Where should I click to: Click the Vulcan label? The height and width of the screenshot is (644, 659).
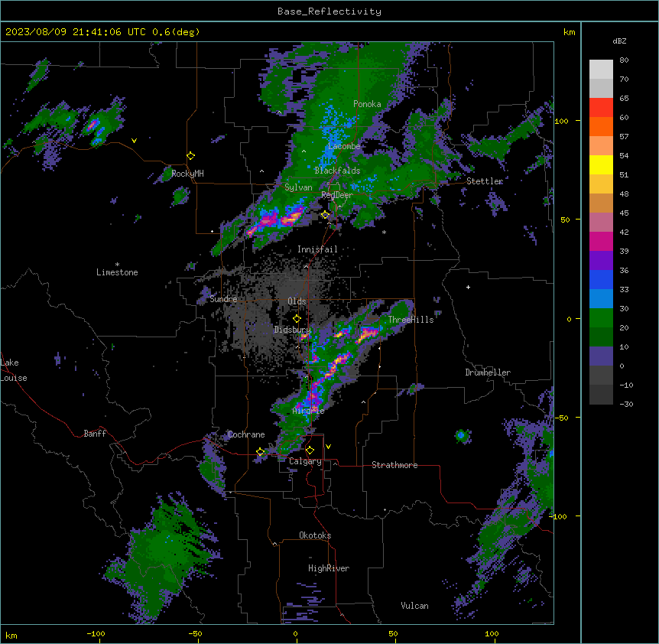[415, 606]
